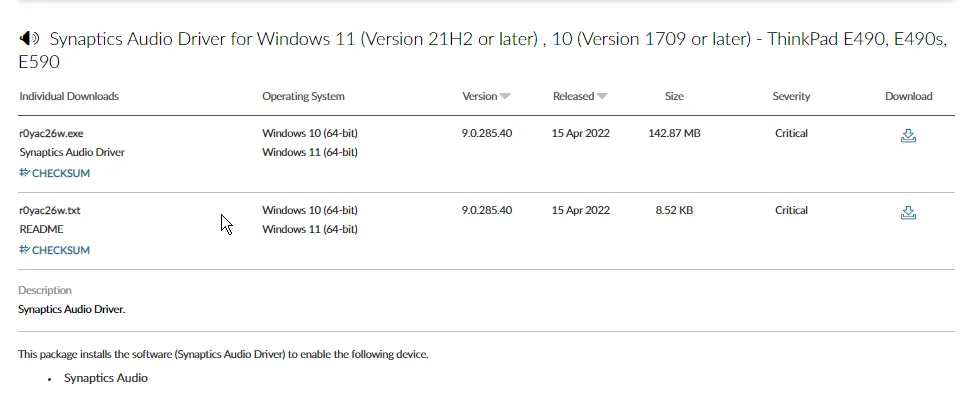The width and height of the screenshot is (971, 409).
Task: Click the Severity column header
Action: 791,97
